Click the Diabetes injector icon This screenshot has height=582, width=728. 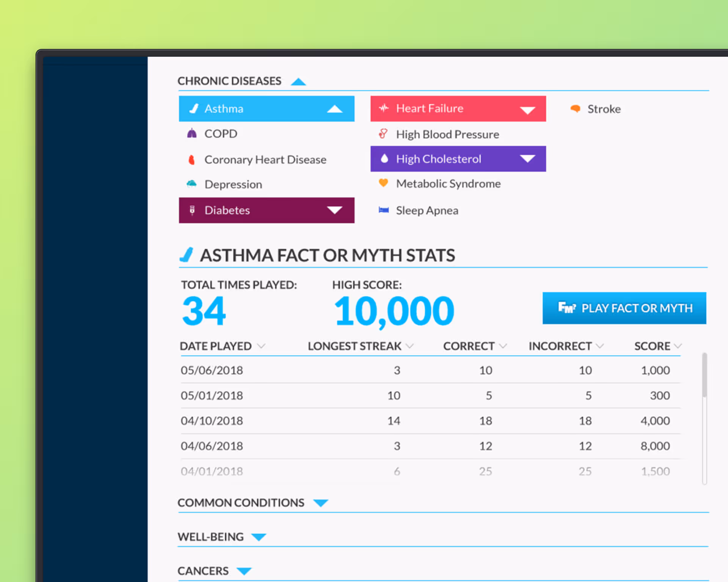click(192, 210)
